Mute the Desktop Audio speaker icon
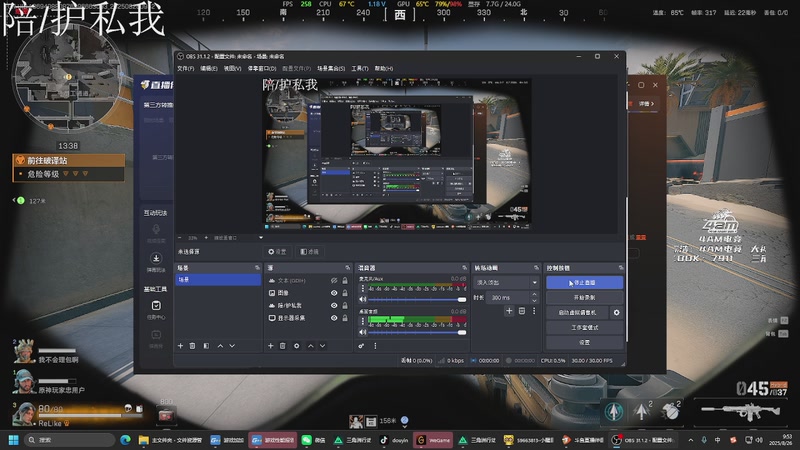The width and height of the screenshot is (800, 450). click(363, 332)
